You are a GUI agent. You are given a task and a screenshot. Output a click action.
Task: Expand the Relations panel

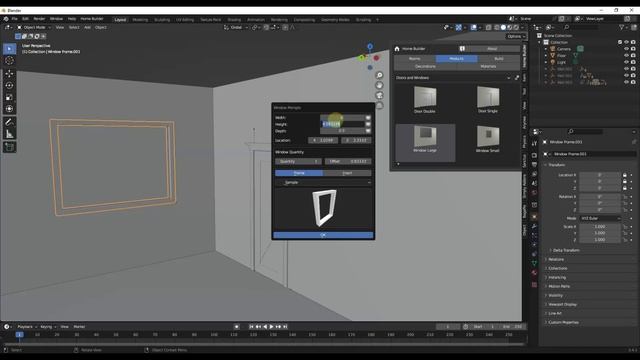[556, 260]
